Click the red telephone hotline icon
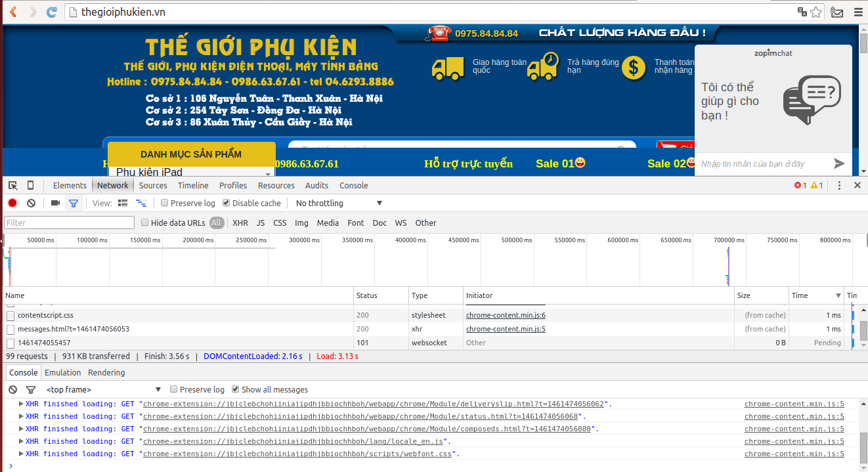868x472 pixels. click(x=437, y=33)
